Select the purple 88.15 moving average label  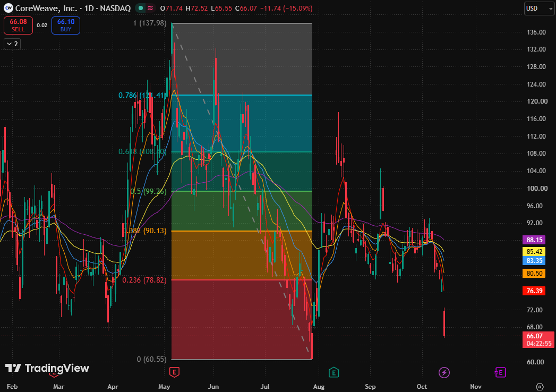[534, 240]
